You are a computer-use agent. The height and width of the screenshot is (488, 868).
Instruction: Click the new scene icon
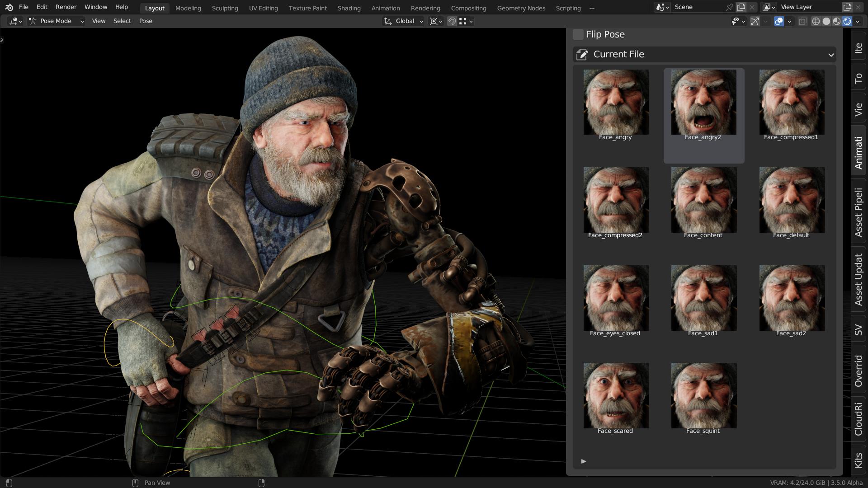click(x=741, y=7)
